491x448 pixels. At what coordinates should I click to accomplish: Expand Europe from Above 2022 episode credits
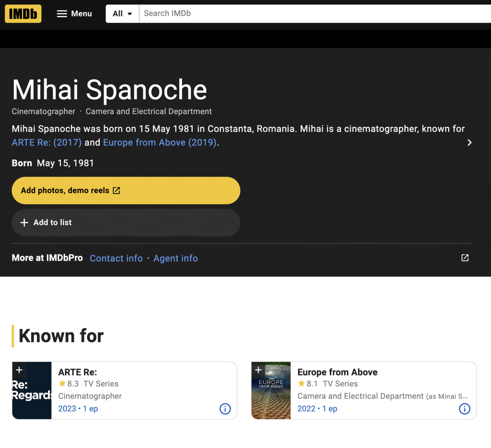pos(317,409)
